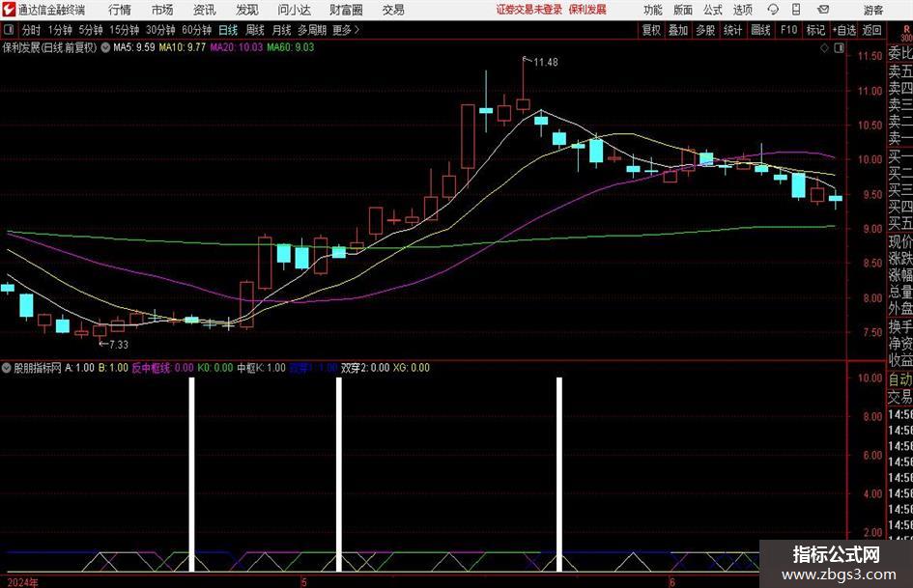913x588 pixels.
Task: Click the 11.48 high price marker
Action: (x=545, y=62)
